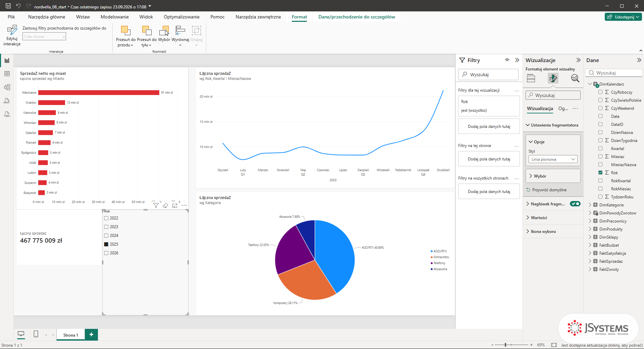Open DAX query view in sidebar
644x349 pixels.
[x=7, y=101]
